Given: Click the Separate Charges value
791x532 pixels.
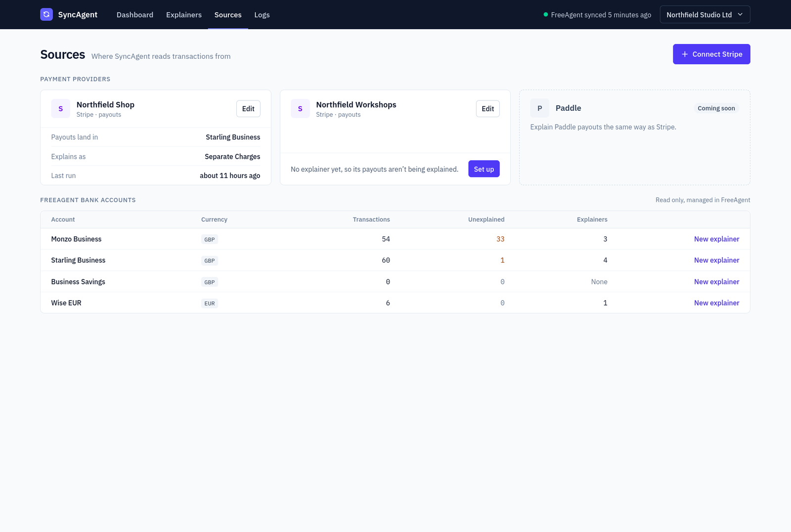Looking at the screenshot, I should coord(232,157).
